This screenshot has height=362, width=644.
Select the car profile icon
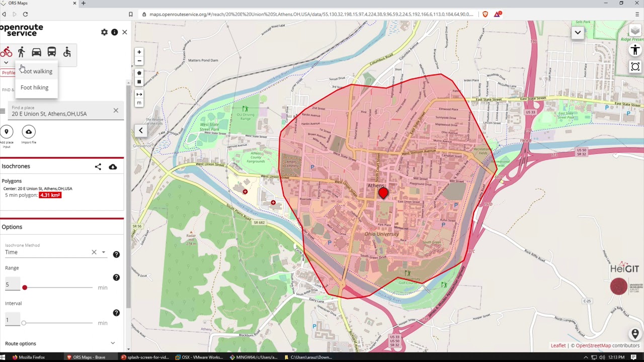pos(36,52)
